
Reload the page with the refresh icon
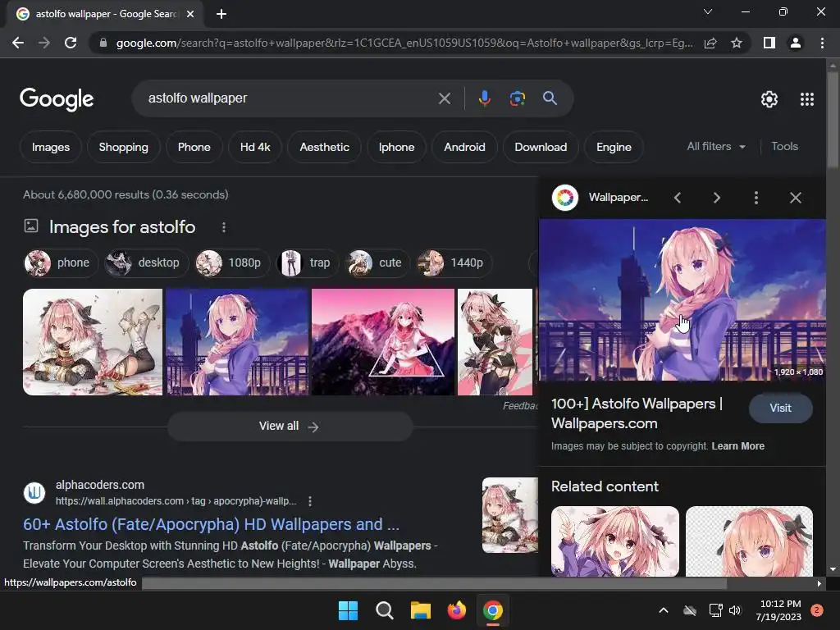71,43
